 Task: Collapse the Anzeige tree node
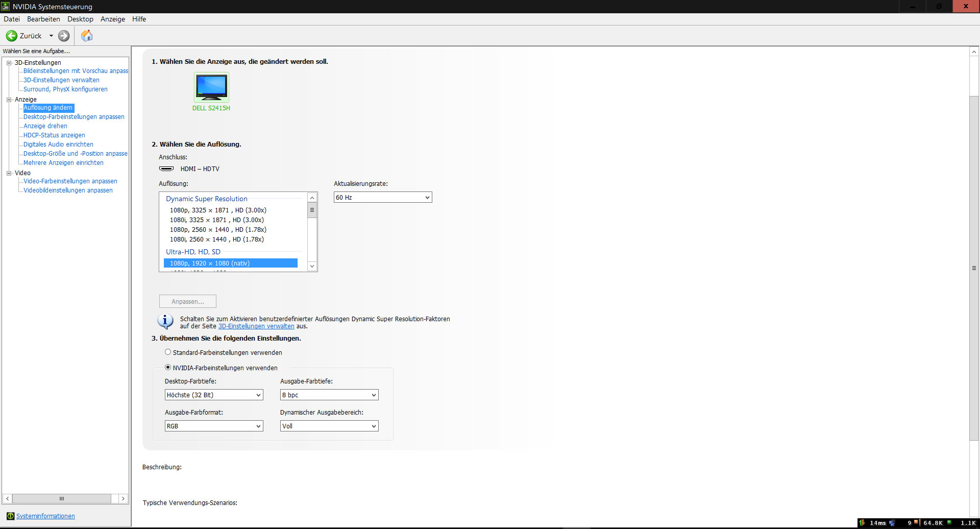pos(9,100)
